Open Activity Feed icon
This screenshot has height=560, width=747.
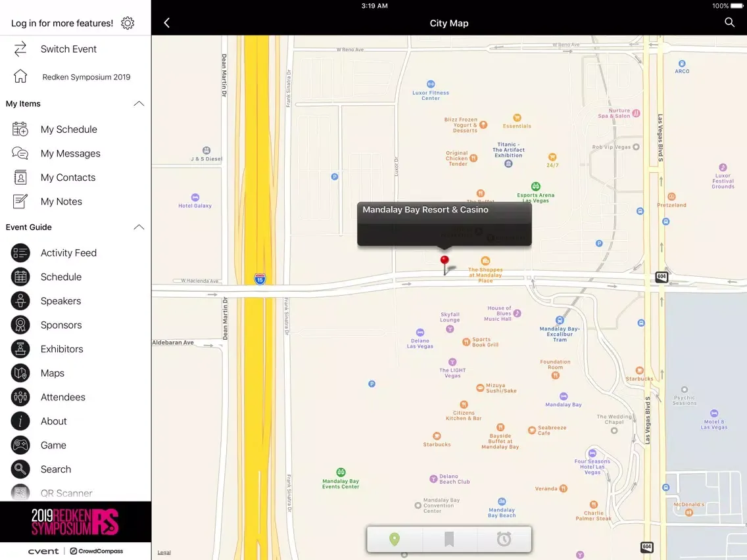coord(20,253)
